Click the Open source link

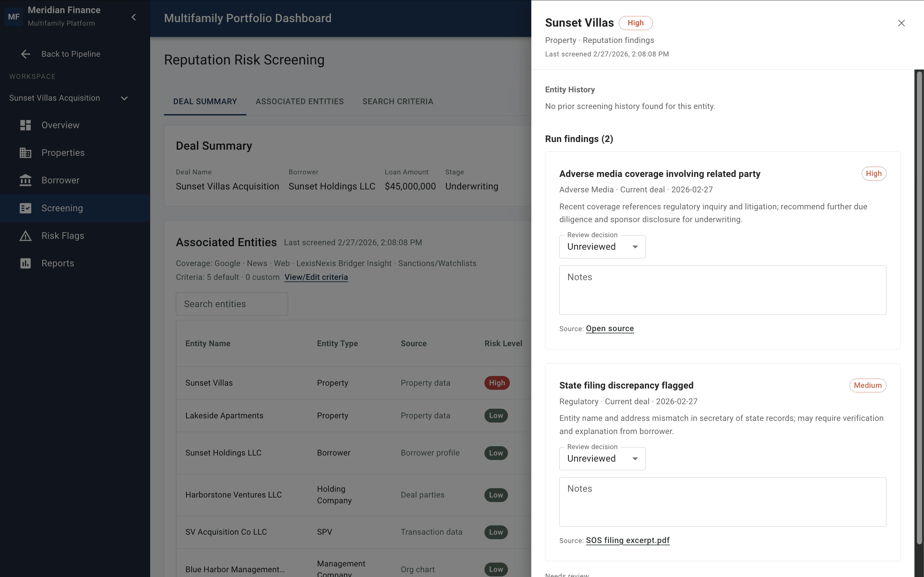point(610,329)
